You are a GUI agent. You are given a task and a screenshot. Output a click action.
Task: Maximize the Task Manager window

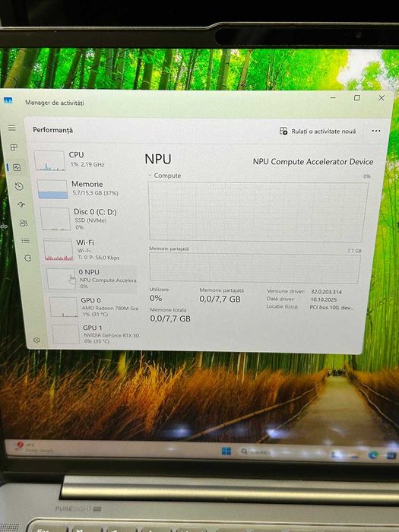(x=357, y=98)
